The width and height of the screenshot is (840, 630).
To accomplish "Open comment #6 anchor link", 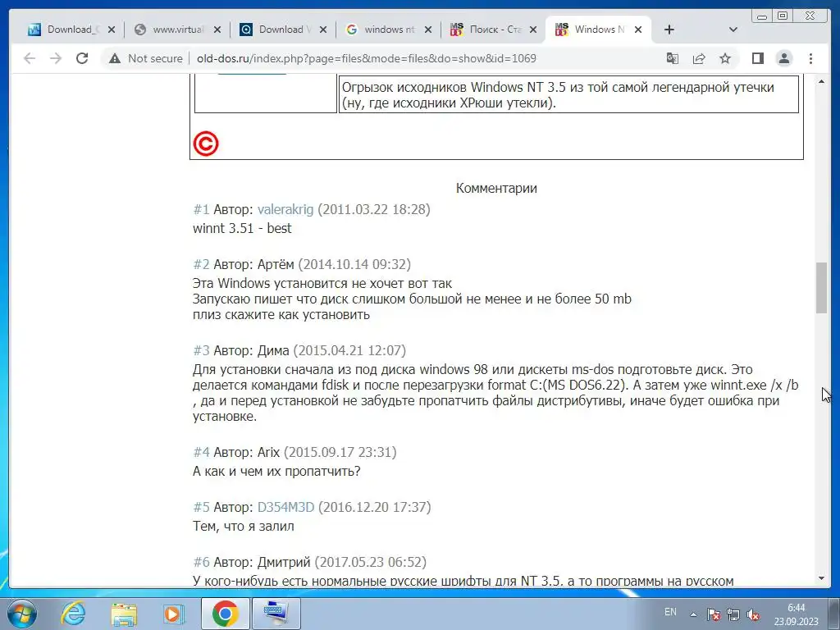I will pos(202,562).
